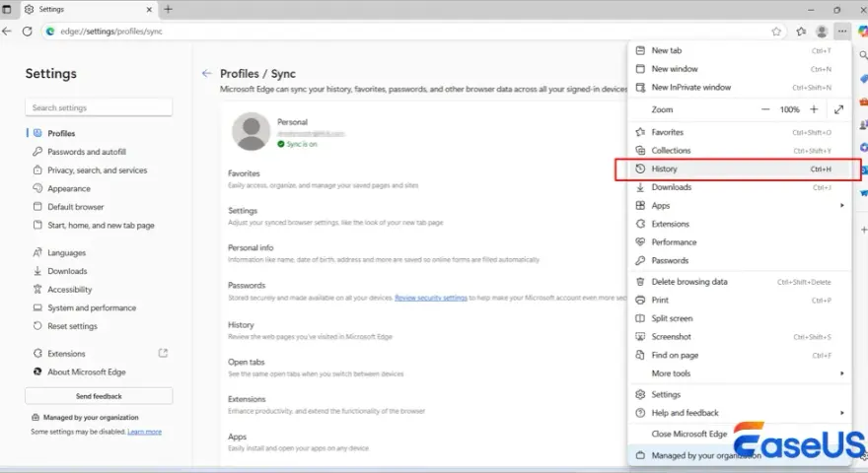Open New InPrivate window
Screen dimensions: 868x473
(x=739, y=88)
